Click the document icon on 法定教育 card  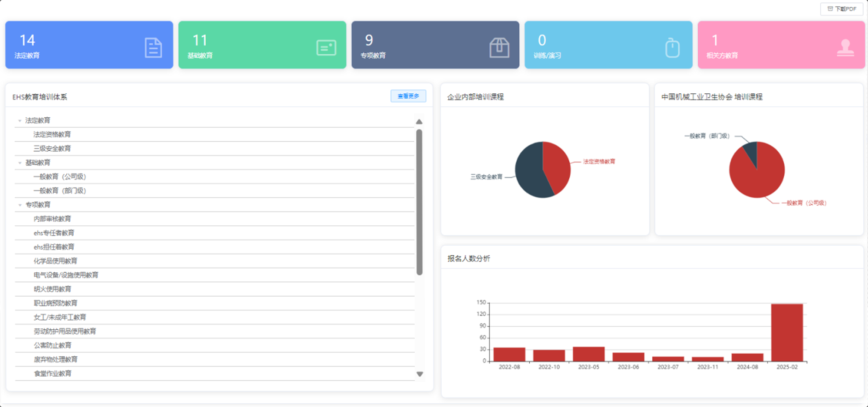153,48
